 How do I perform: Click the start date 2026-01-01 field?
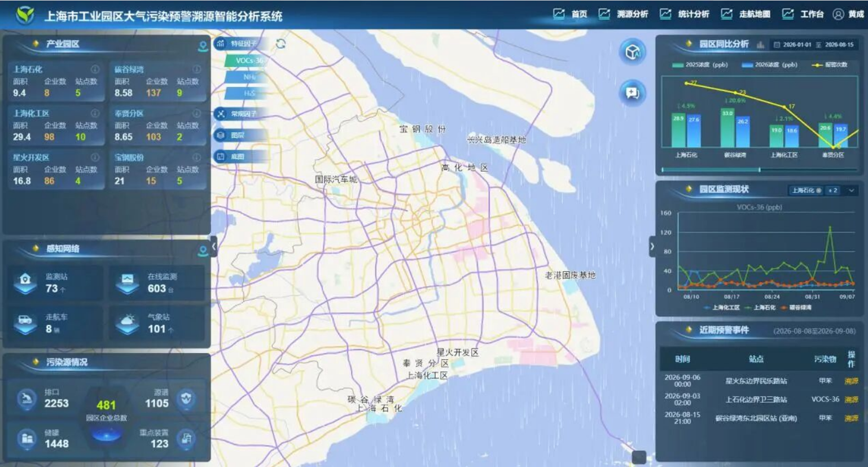pos(797,45)
